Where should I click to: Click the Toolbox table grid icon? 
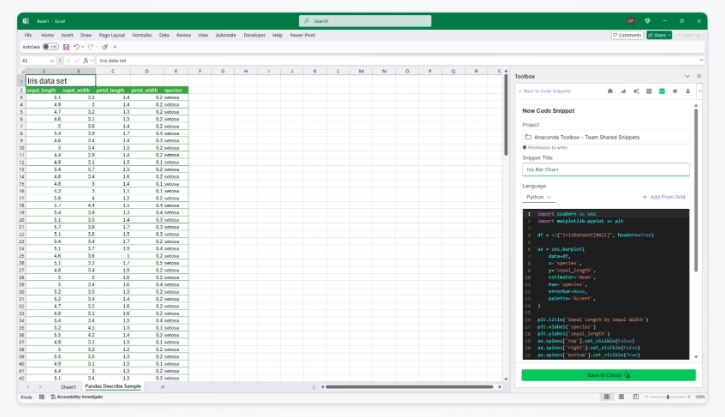click(649, 91)
